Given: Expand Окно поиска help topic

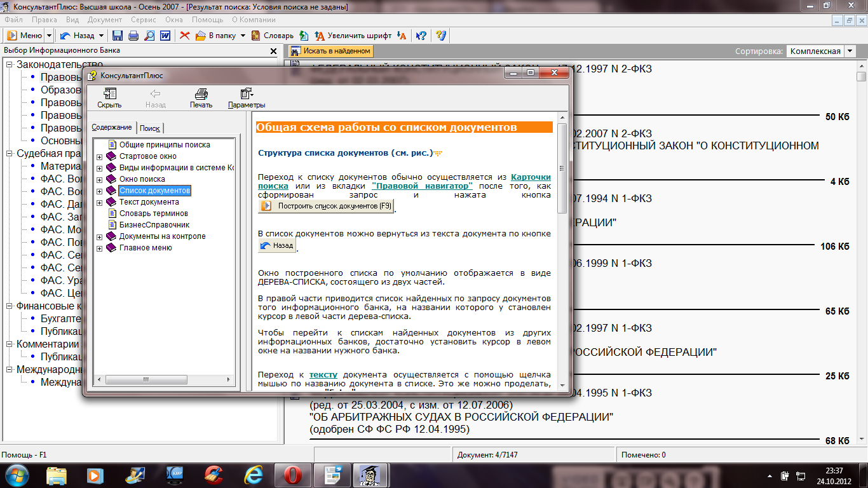Looking at the screenshot, I should click(x=99, y=180).
